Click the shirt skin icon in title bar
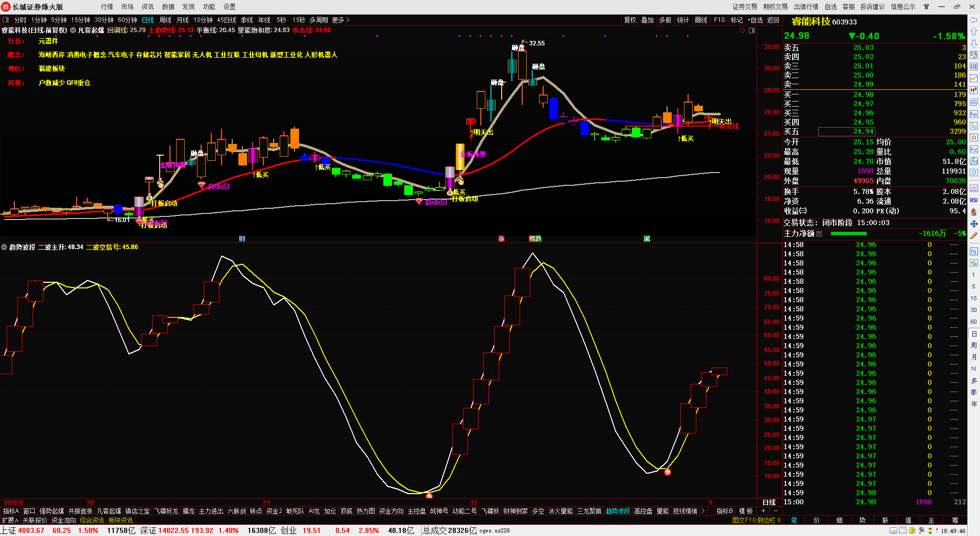The image size is (980, 536). tap(926, 7)
